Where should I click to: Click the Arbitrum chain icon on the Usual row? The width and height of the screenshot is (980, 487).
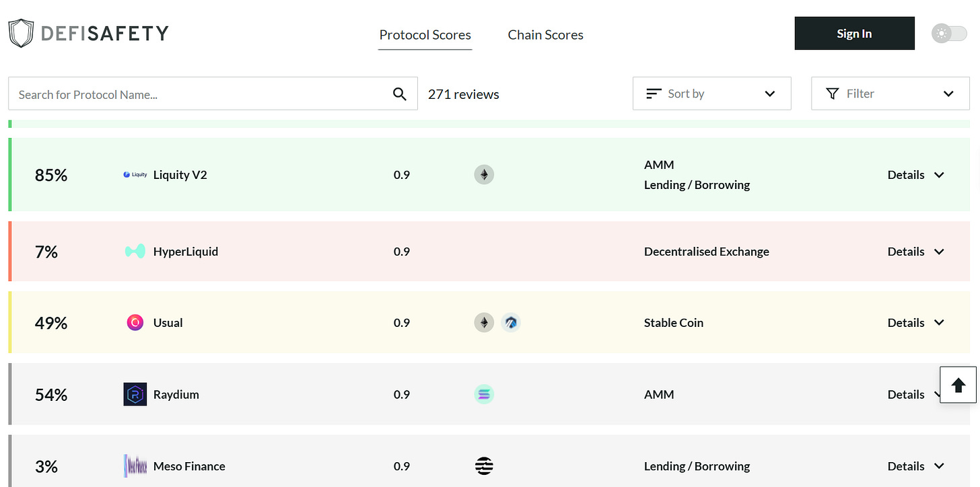511,322
